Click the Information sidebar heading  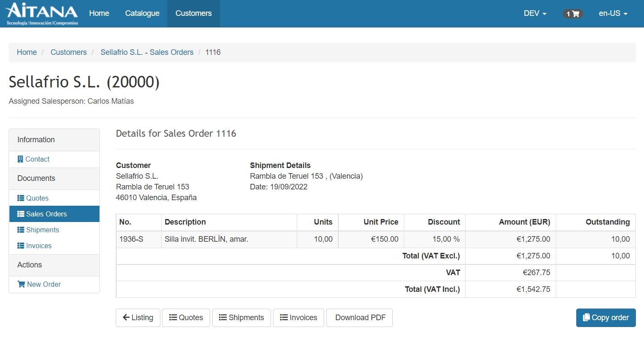tap(36, 140)
